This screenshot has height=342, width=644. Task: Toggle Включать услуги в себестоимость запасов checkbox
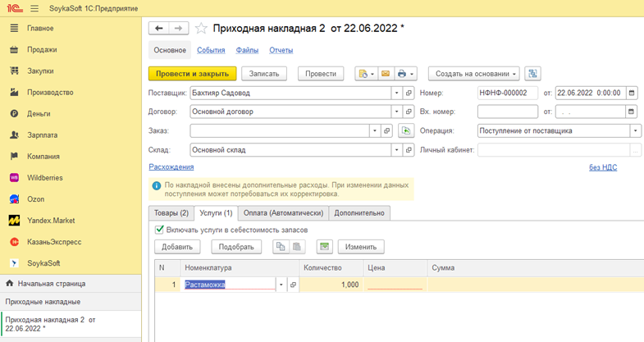pyautogui.click(x=160, y=230)
